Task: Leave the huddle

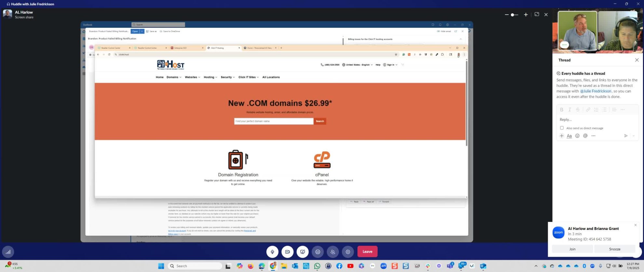Action: (x=368, y=251)
